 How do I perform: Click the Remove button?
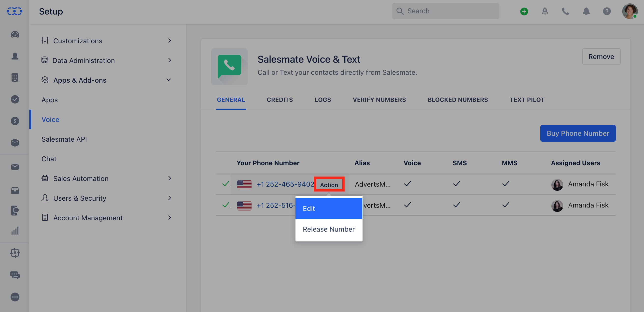[601, 57]
